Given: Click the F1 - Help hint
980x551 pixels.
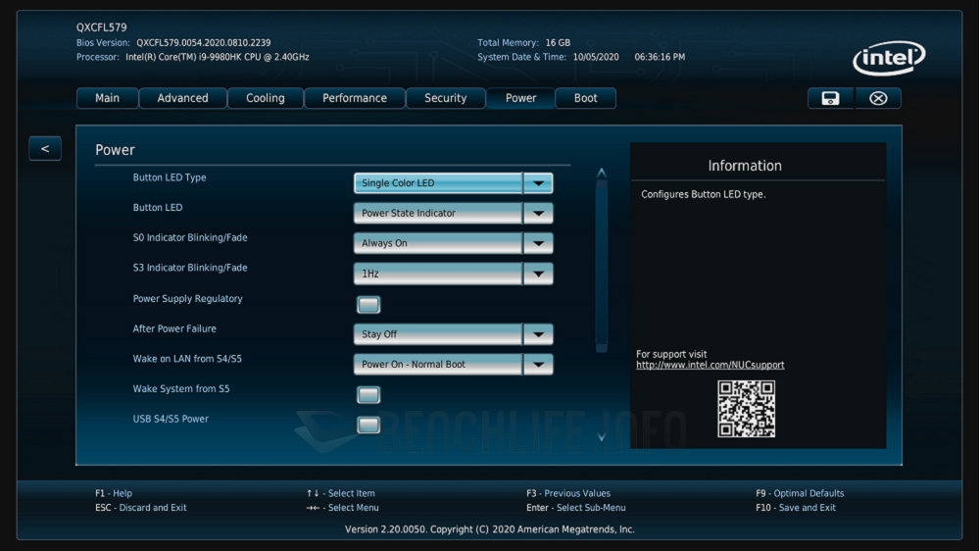Looking at the screenshot, I should coord(114,493).
